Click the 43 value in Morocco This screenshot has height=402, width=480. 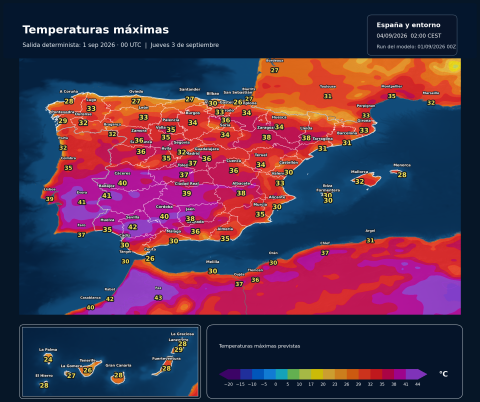pos(158,298)
